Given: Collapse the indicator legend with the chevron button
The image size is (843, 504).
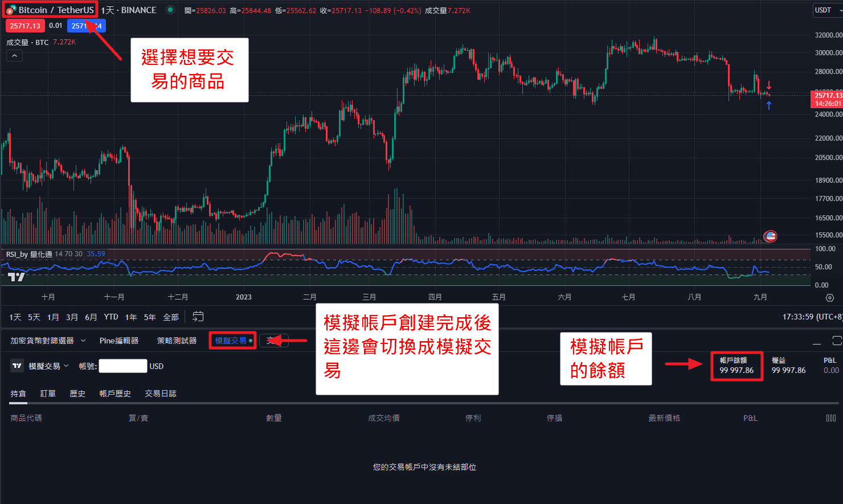Looking at the screenshot, I should coord(14,55).
